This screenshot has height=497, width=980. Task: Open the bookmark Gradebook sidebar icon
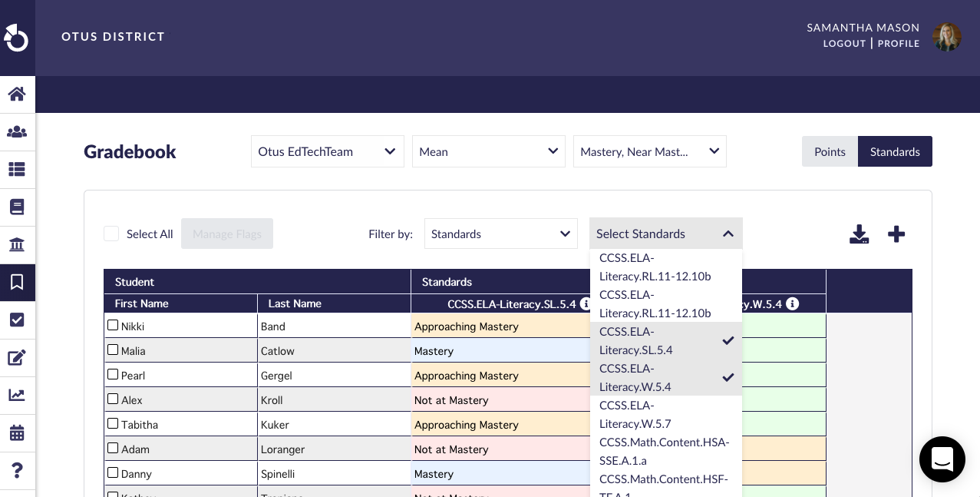pyautogui.click(x=17, y=283)
